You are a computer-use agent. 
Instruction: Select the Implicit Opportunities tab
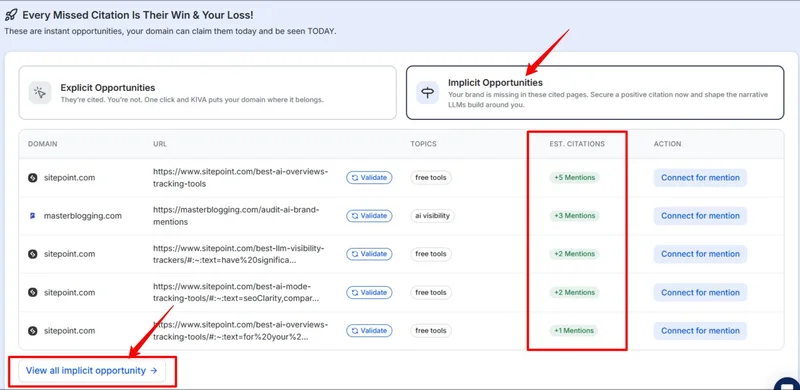(x=595, y=92)
